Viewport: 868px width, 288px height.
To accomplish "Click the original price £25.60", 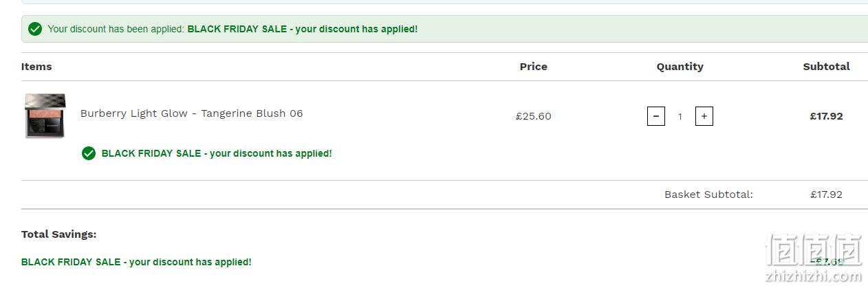I will 534,116.
